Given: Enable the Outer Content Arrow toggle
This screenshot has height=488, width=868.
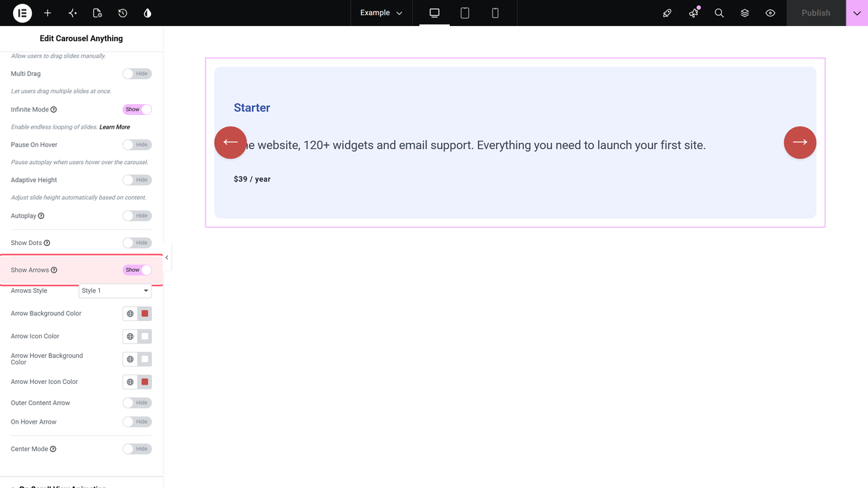Looking at the screenshot, I should point(137,403).
